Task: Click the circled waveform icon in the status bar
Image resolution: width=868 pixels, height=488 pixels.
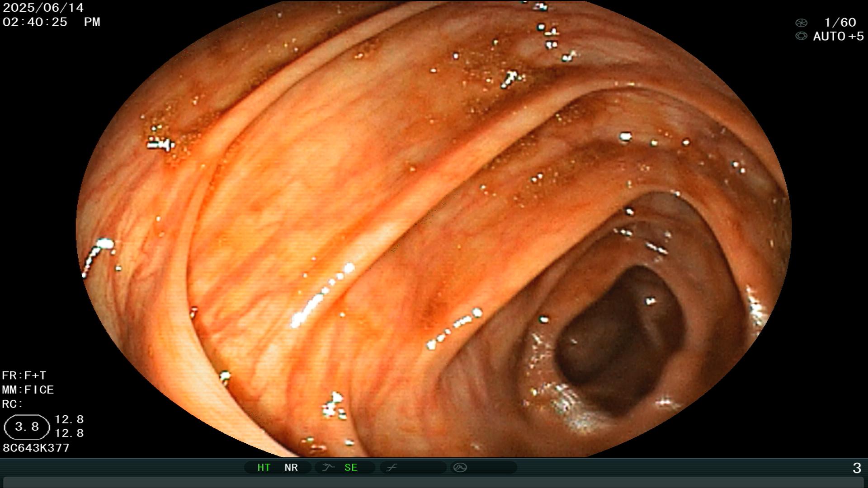Action: pos(460,467)
